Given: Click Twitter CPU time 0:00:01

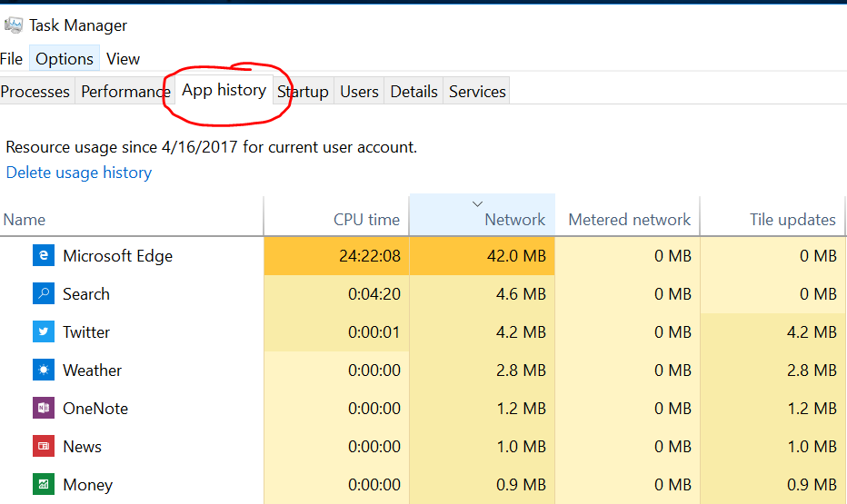Looking at the screenshot, I should pyautogui.click(x=374, y=331).
